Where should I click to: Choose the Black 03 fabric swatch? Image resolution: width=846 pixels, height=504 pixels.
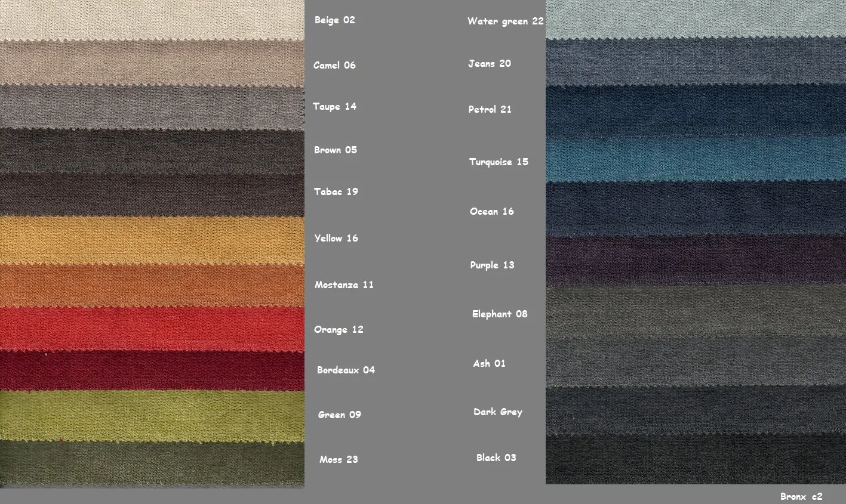[x=696, y=459]
